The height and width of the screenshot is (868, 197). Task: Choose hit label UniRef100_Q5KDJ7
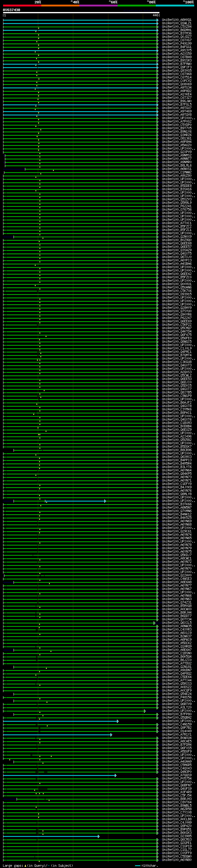(x=176, y=555)
